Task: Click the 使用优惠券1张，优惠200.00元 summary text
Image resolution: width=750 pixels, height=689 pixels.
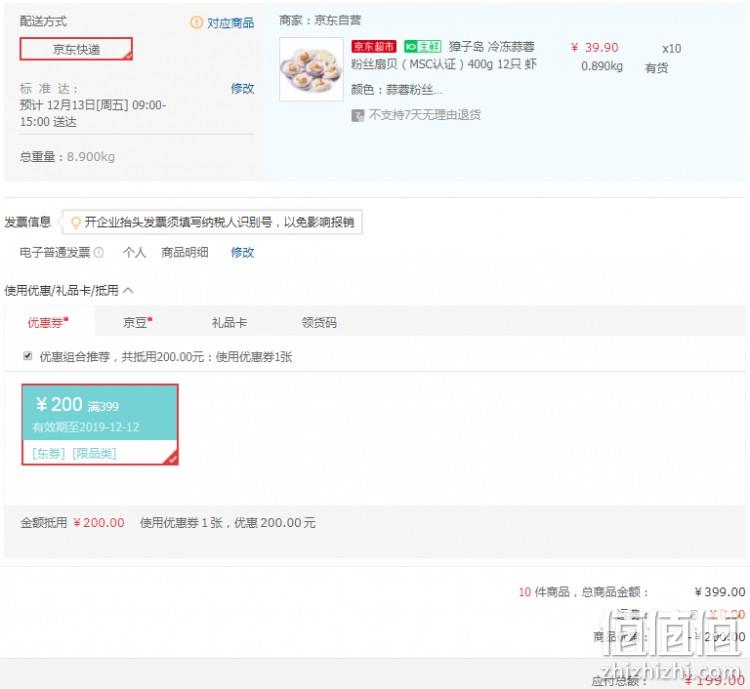Action: coord(228,522)
